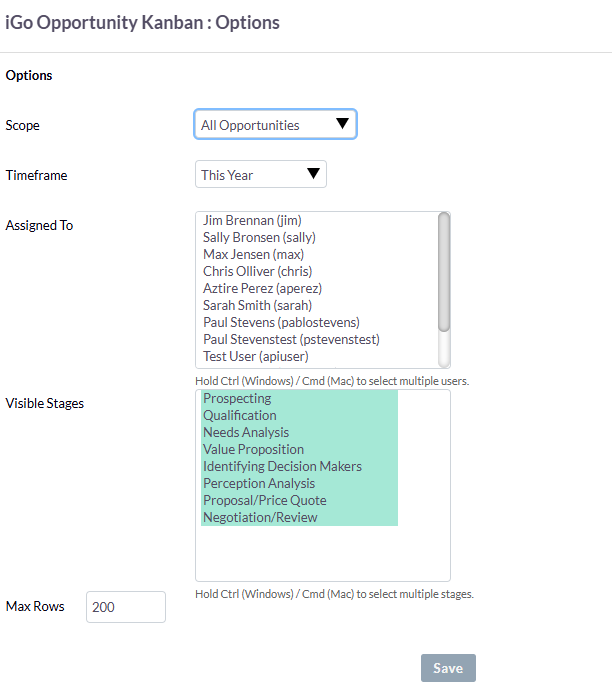Click the Assigned To list scrollbar
This screenshot has width=612, height=694.
click(x=444, y=272)
